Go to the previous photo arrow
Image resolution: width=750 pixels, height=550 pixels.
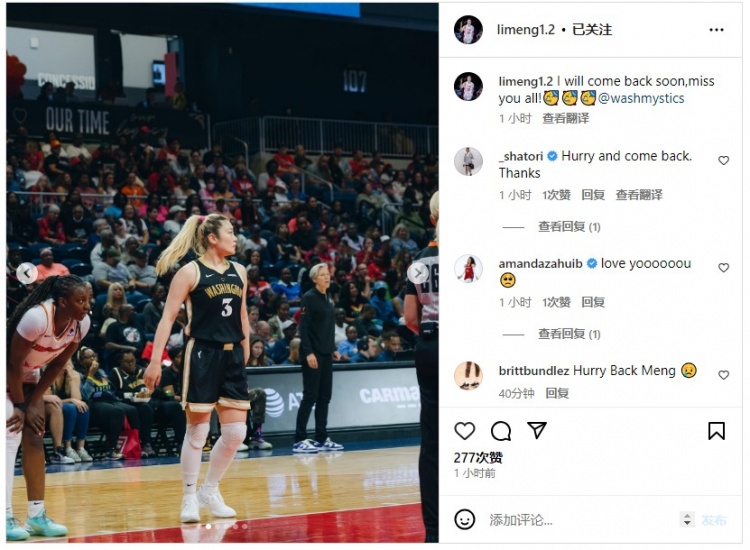[27, 273]
